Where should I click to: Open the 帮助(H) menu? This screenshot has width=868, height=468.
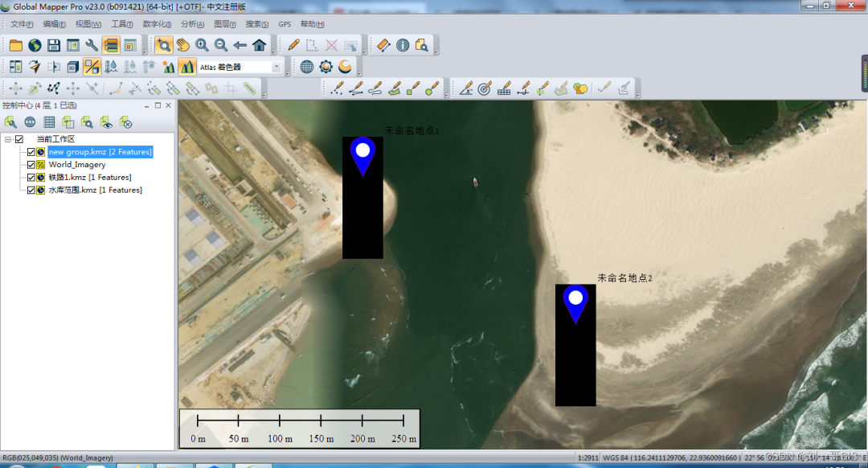click(312, 24)
